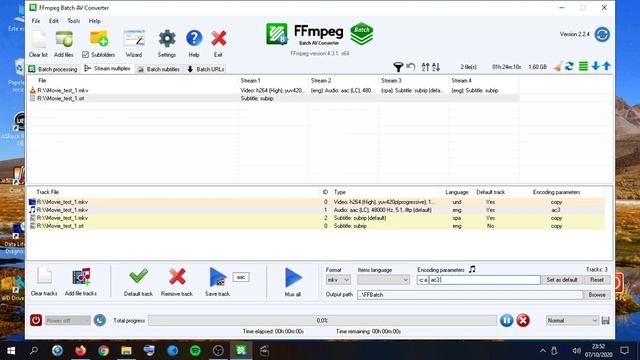Click the green list lines icon

pyautogui.click(x=583, y=67)
